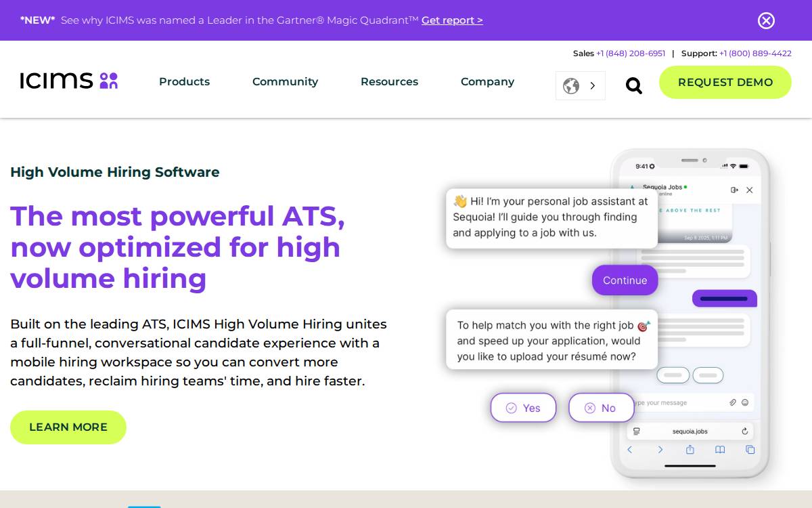Click the chat exit icon beside the X
Screen dimensions: 812x508
[x=734, y=190]
